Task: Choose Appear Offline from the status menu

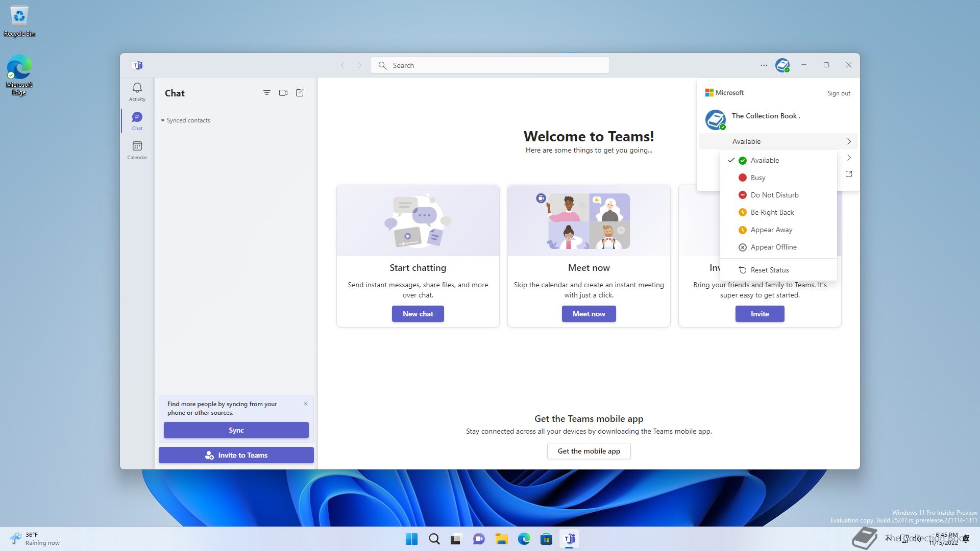Action: click(773, 247)
